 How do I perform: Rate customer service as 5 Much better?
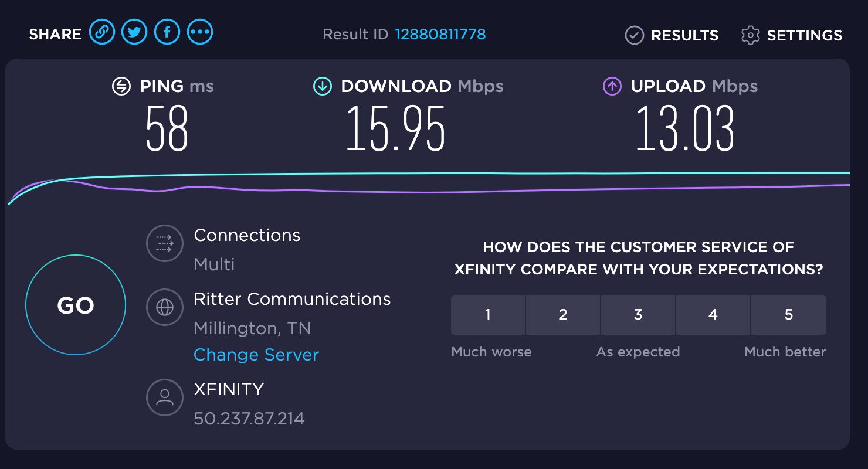(788, 315)
